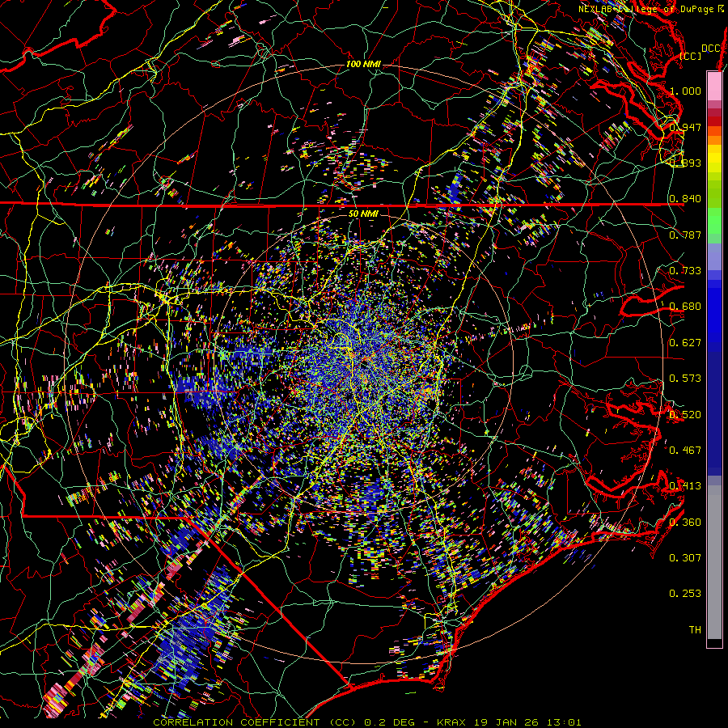Click the "KRAX" radar site identifier
Viewport: 728px width, 728px height.
coord(452,722)
